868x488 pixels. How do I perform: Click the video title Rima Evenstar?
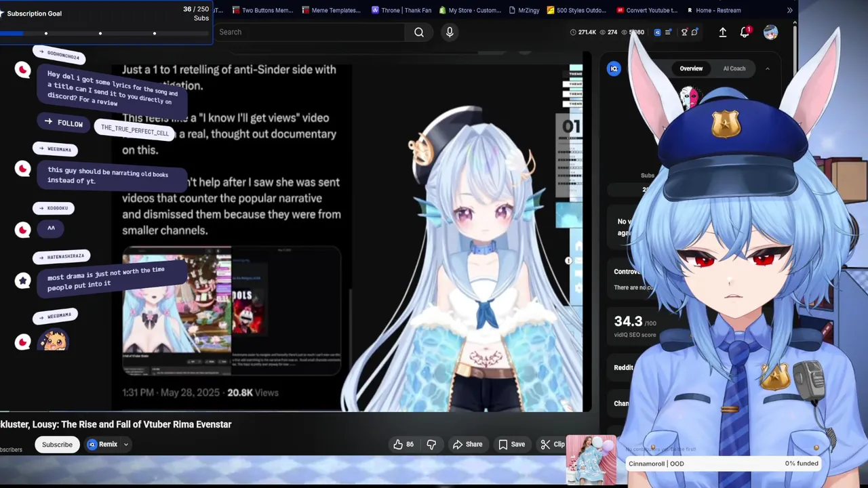pos(116,424)
